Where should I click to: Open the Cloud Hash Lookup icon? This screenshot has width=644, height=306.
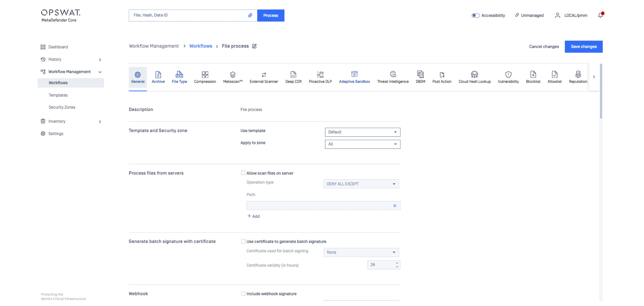click(474, 74)
